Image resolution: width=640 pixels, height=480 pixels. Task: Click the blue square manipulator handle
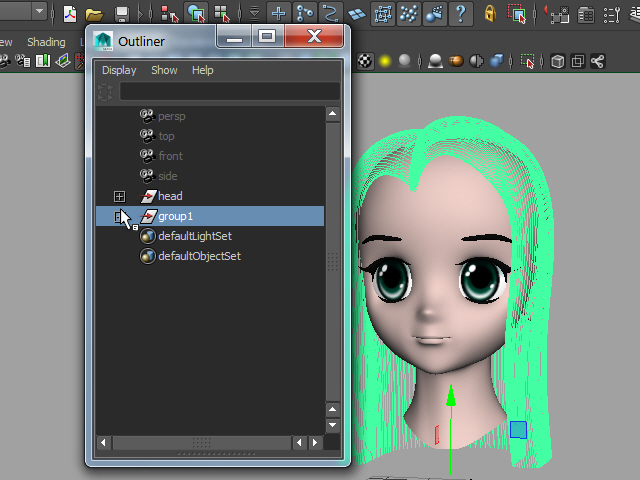click(x=518, y=429)
